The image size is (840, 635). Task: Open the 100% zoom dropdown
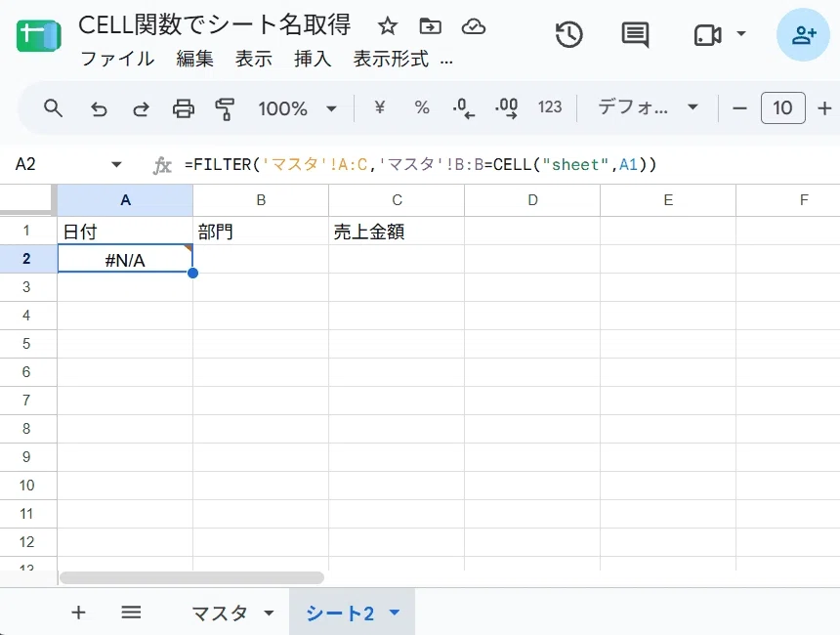(x=297, y=108)
